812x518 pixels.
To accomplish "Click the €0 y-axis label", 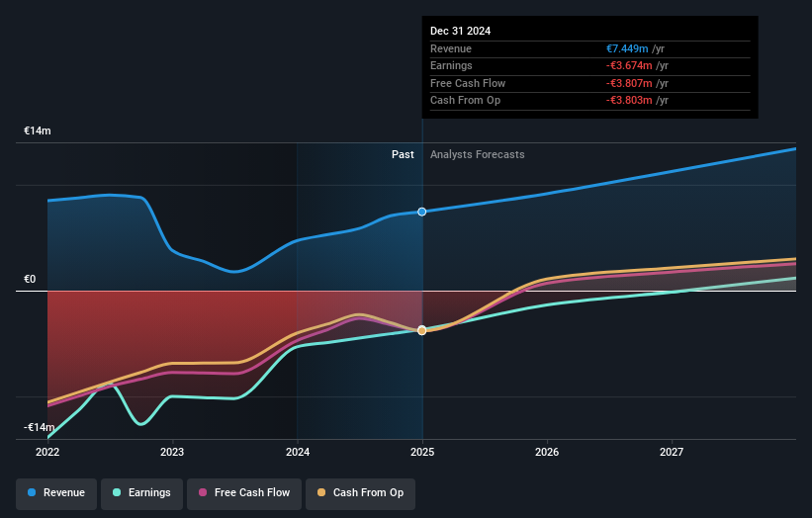I will [x=30, y=280].
